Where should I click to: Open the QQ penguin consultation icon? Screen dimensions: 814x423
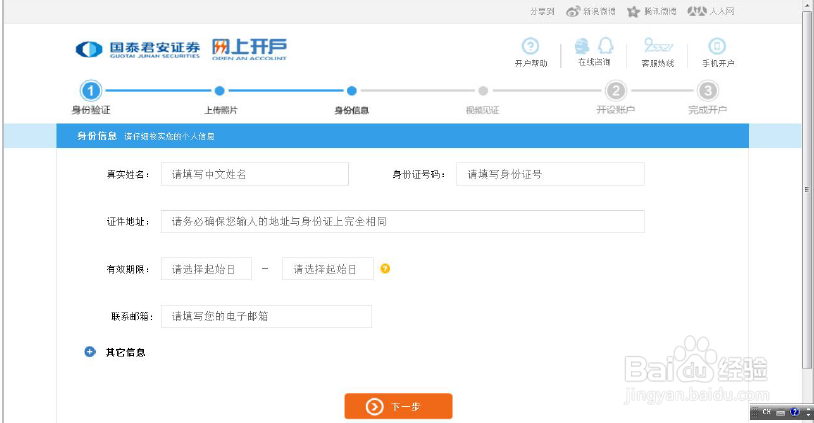pos(605,46)
